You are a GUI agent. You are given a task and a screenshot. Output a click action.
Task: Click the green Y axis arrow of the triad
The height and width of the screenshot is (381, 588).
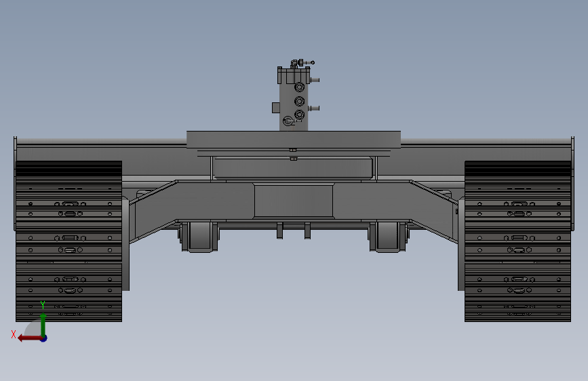tap(43, 324)
